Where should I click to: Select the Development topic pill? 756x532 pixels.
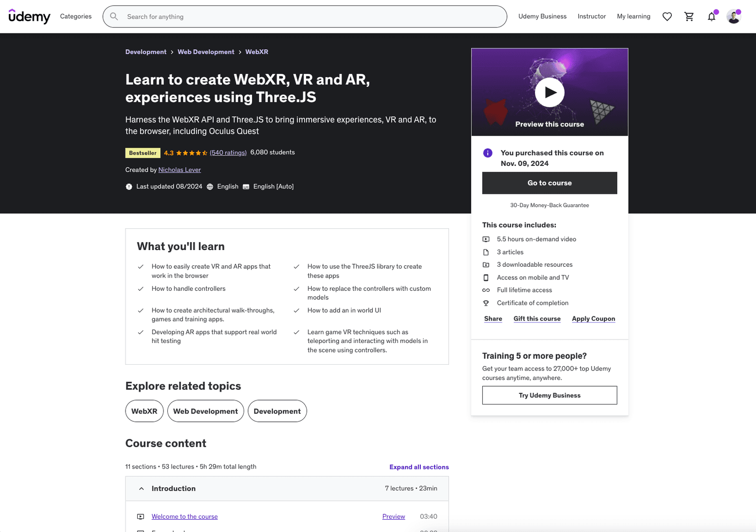coord(277,411)
